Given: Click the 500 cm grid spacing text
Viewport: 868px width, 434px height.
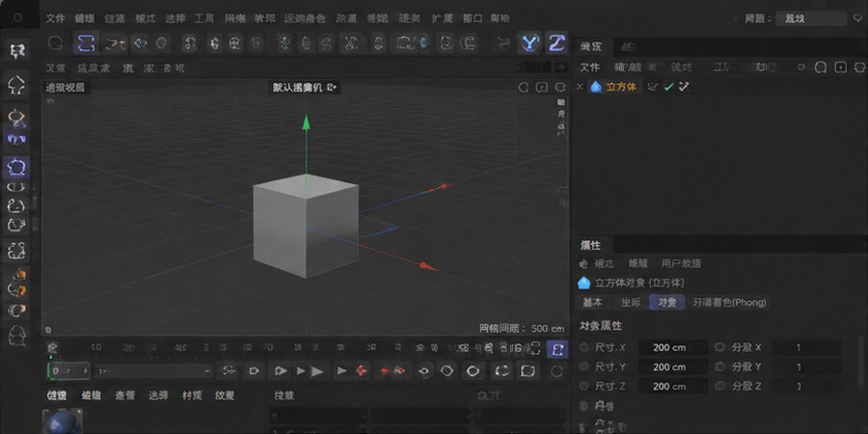Looking at the screenshot, I should click(548, 328).
